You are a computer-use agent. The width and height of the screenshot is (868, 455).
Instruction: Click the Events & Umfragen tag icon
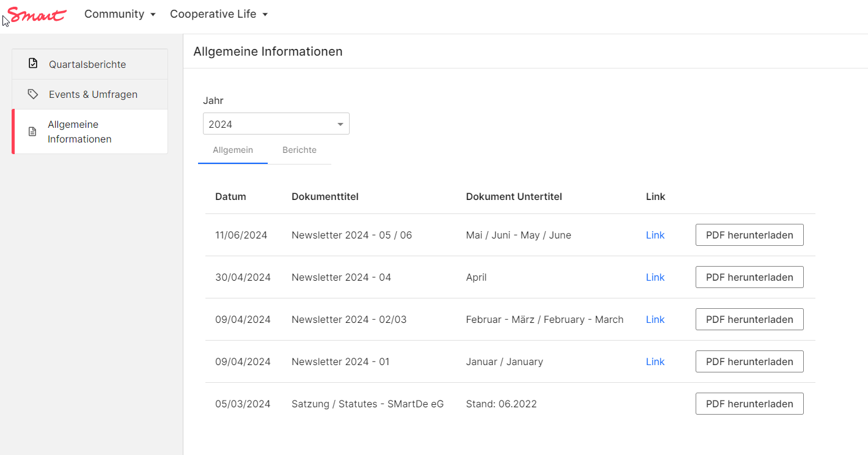(x=33, y=94)
